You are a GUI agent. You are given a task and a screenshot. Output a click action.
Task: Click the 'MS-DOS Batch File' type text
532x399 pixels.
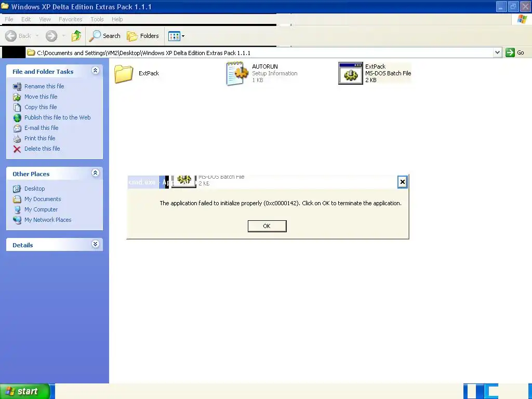point(388,73)
